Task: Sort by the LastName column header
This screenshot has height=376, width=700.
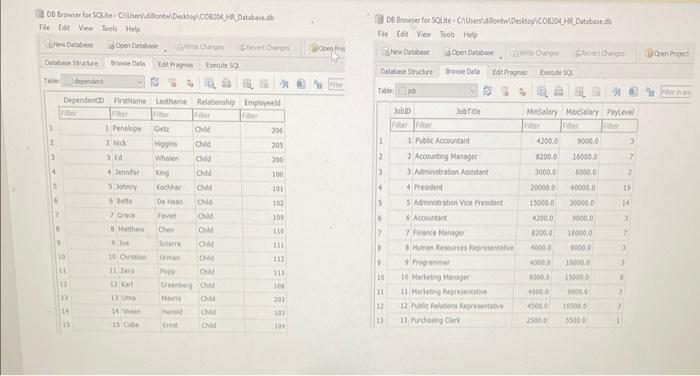Action: coord(171,101)
